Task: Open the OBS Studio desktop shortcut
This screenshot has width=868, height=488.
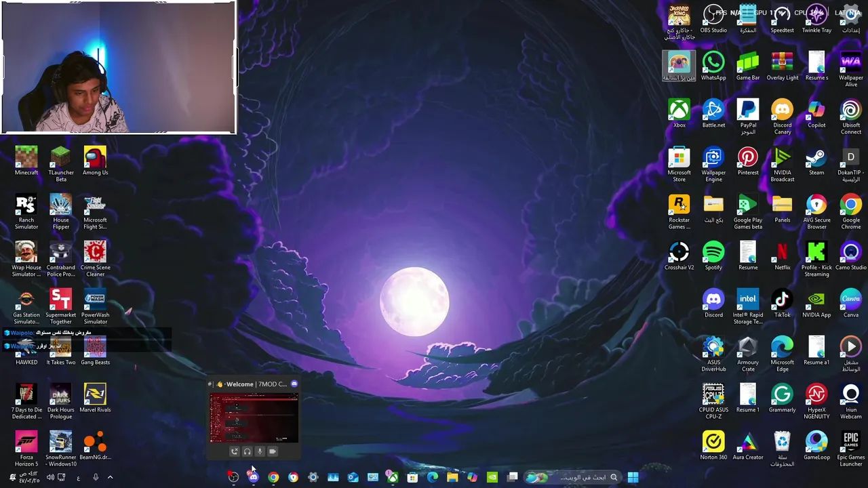Action: [x=713, y=18]
